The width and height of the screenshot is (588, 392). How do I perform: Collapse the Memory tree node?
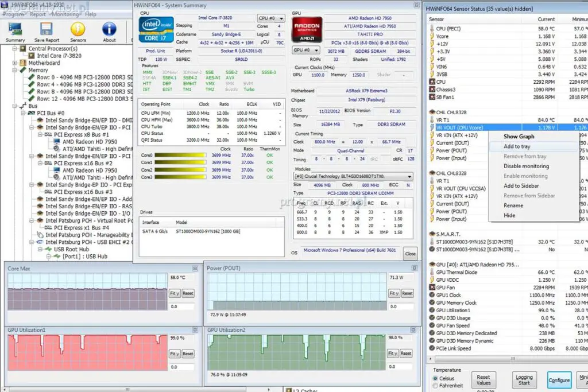click(x=14, y=70)
